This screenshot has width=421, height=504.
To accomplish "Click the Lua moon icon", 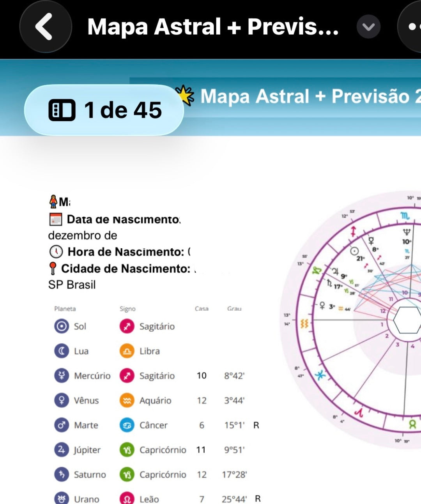I will tap(61, 351).
